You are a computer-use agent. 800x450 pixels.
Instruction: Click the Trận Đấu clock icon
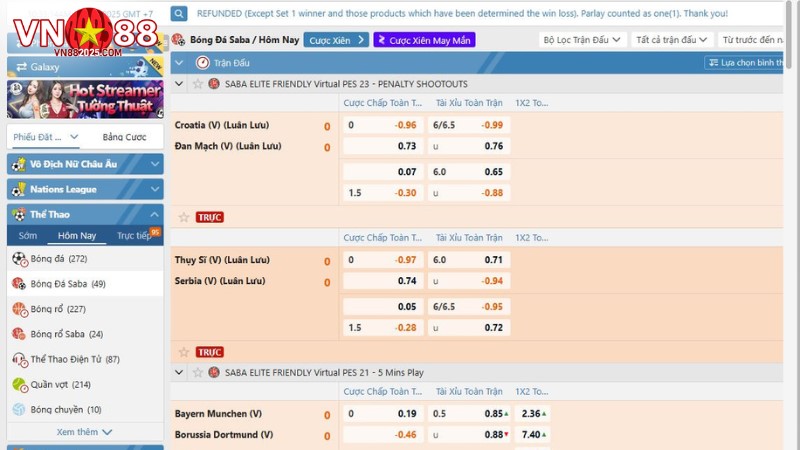(x=203, y=63)
